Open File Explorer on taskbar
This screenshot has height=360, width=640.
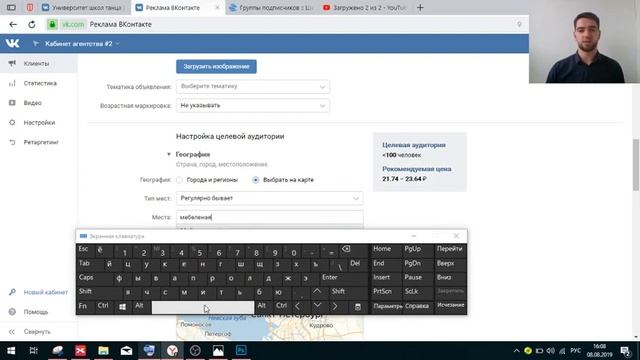click(x=103, y=351)
